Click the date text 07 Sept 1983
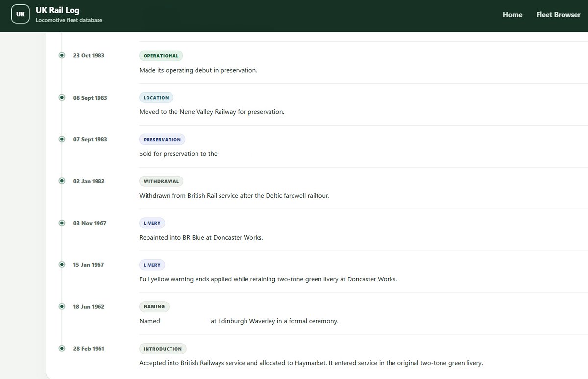 [90, 139]
